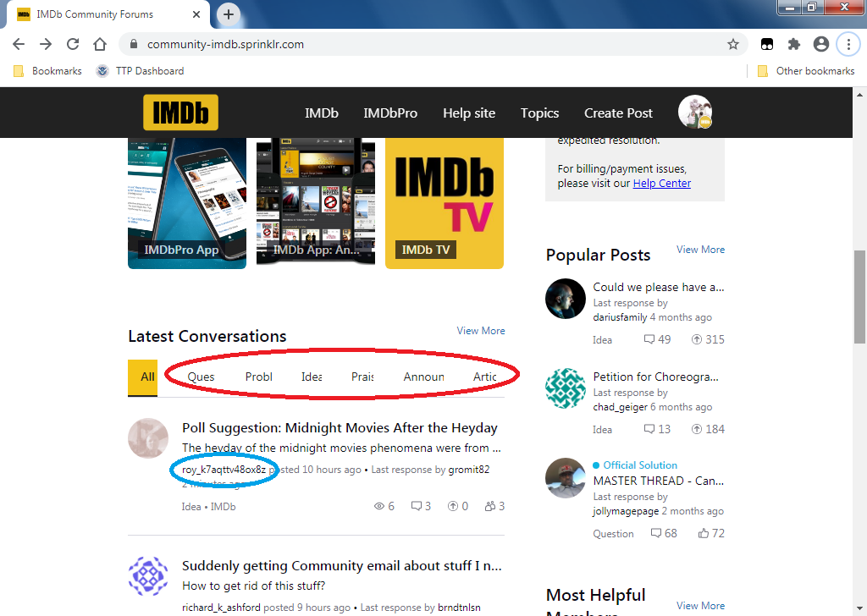Switch to the Questions filter tab
867x616 pixels.
click(x=201, y=377)
